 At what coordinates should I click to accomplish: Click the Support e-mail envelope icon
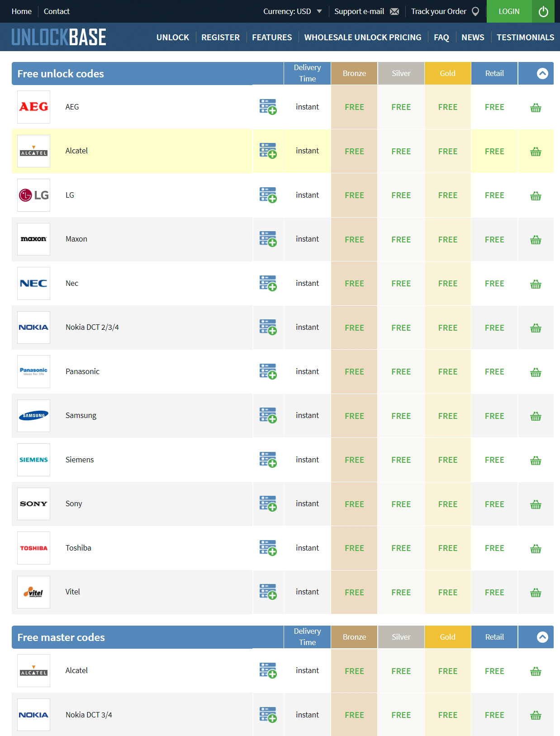394,11
